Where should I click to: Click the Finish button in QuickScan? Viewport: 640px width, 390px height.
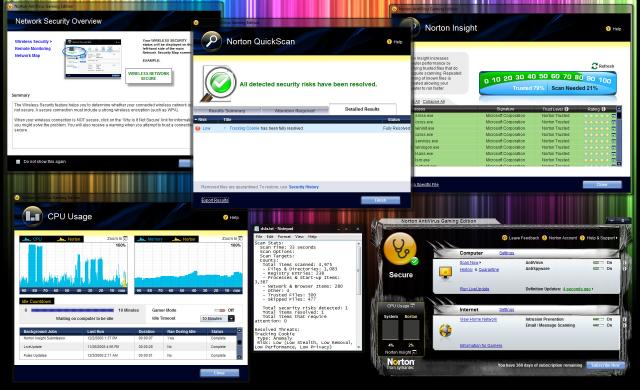pos(380,200)
